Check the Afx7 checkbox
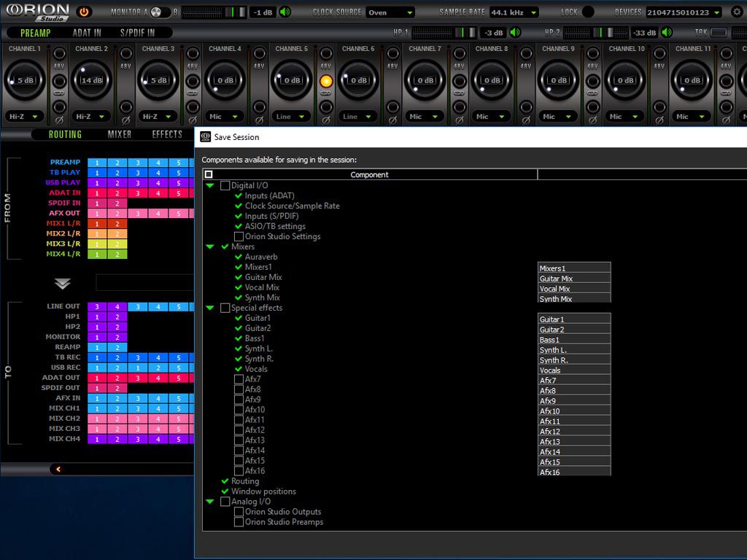This screenshot has height=560, width=747. pos(239,379)
